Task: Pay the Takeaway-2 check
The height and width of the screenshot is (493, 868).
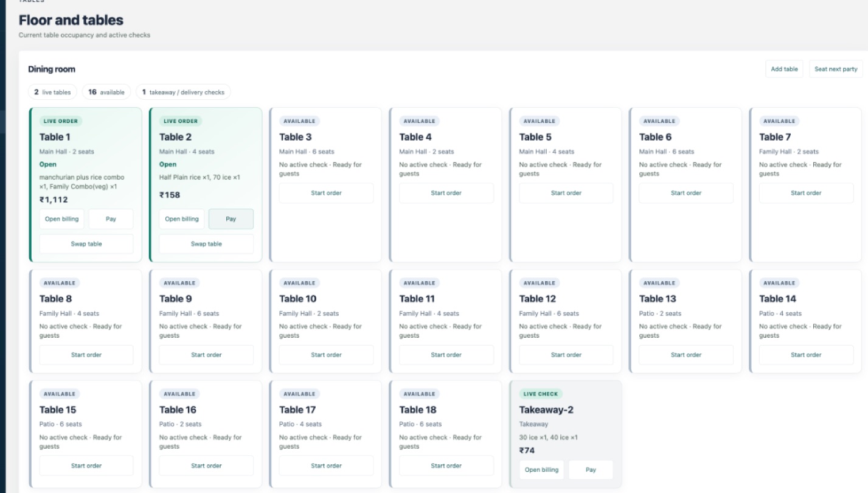Action: coord(591,470)
